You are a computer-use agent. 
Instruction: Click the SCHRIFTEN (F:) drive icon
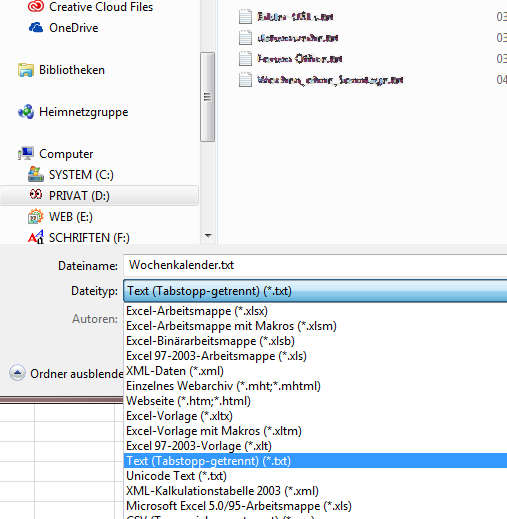click(x=36, y=237)
